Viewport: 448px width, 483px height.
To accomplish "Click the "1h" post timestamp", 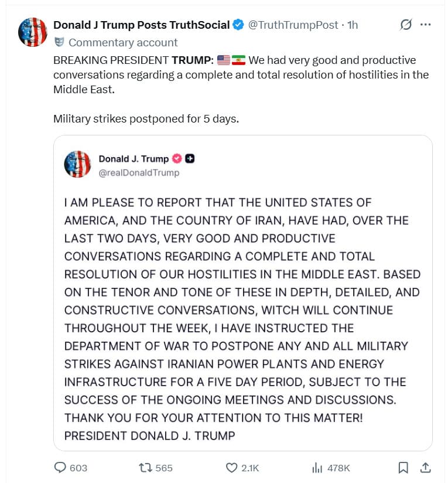I will [x=353, y=25].
